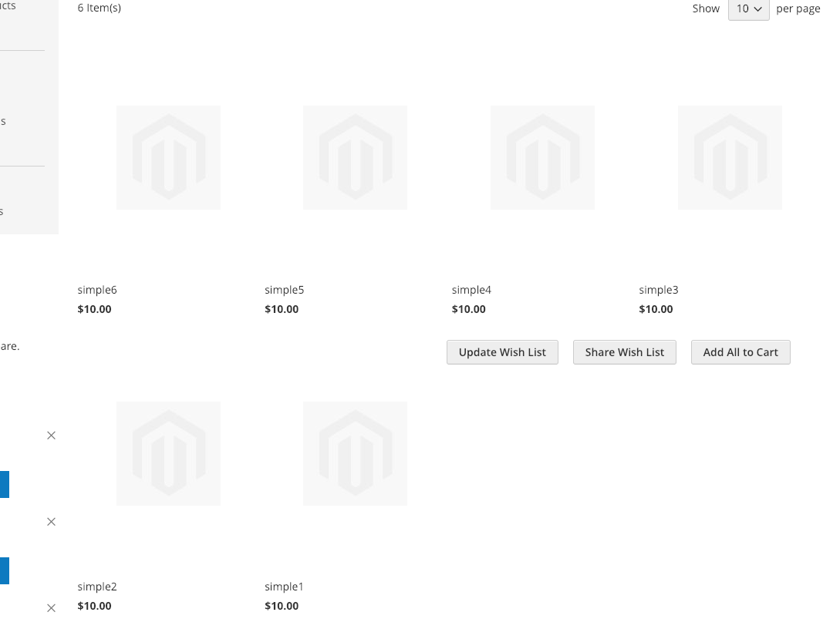Click the simple2 placeholder product image

[168, 453]
